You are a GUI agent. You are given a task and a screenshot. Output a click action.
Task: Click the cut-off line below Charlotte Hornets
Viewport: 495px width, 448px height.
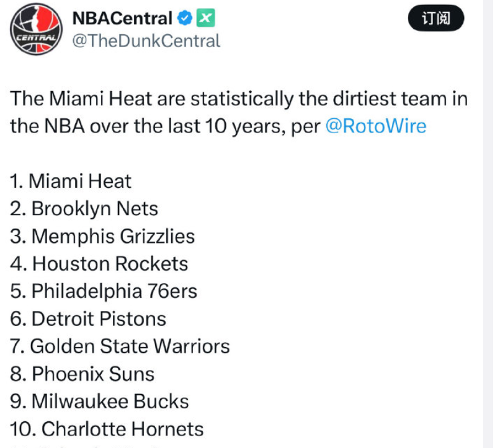click(x=93, y=446)
